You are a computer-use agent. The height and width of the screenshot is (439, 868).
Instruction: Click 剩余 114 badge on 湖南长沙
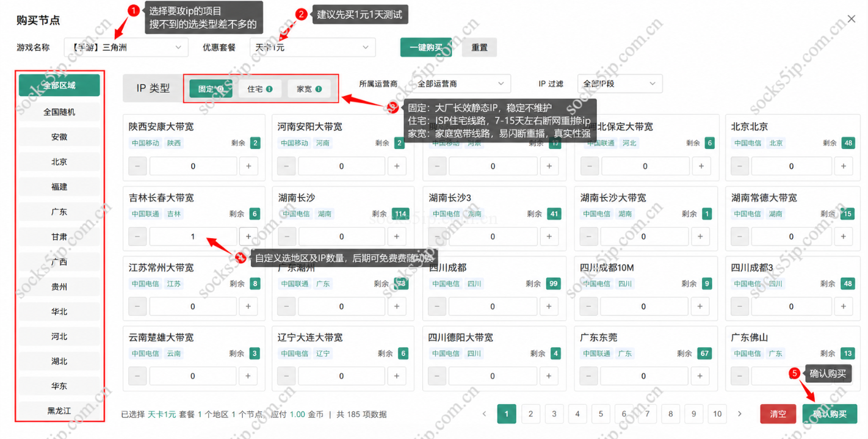pyautogui.click(x=400, y=214)
